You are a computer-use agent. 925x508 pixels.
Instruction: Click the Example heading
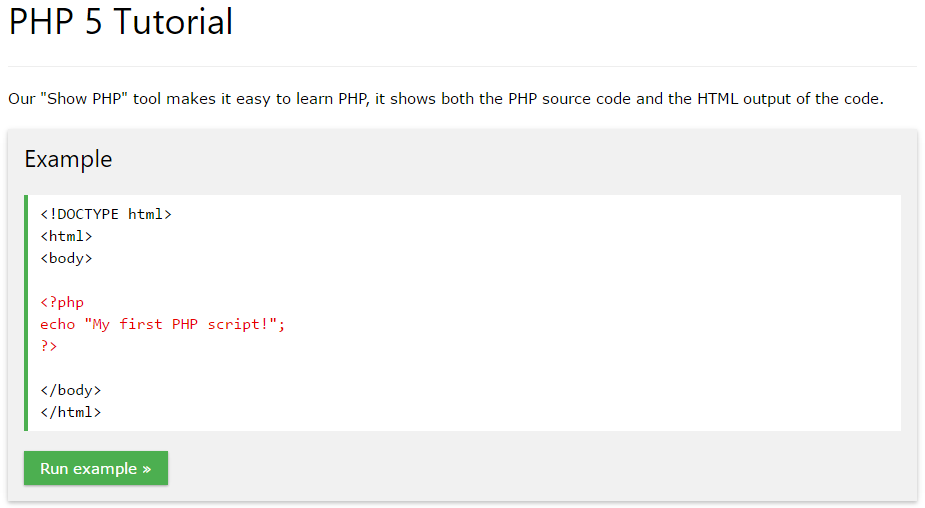tap(68, 159)
